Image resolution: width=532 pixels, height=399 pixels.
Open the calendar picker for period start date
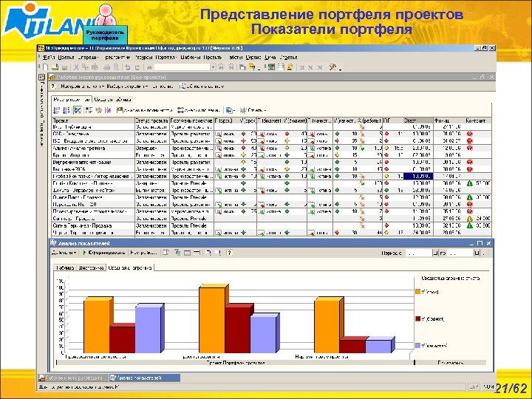435,253
